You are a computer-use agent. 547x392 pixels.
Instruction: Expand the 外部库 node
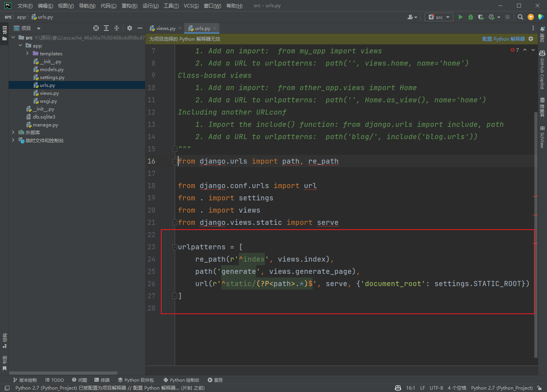click(x=13, y=132)
